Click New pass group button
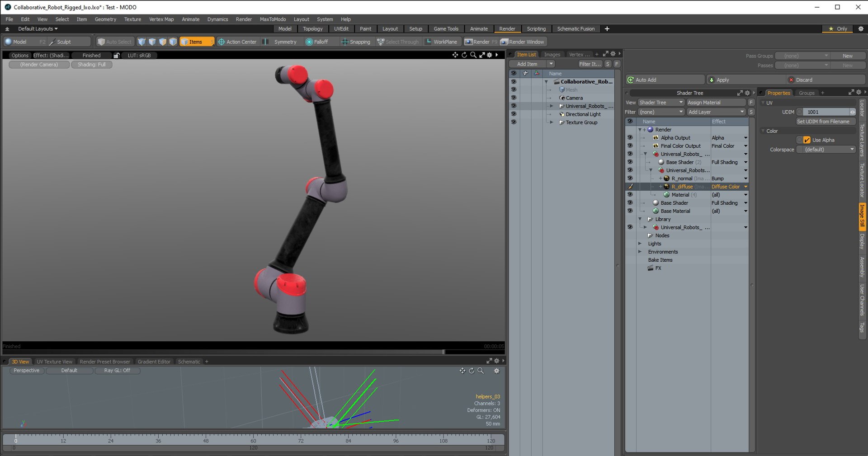The height and width of the screenshot is (456, 868). click(848, 56)
